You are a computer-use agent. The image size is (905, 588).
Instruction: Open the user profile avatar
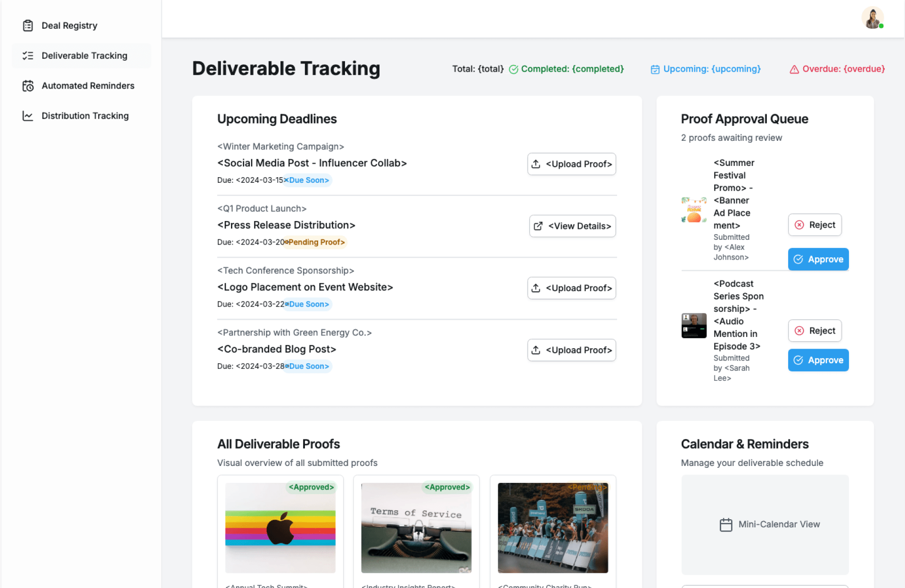tap(872, 18)
